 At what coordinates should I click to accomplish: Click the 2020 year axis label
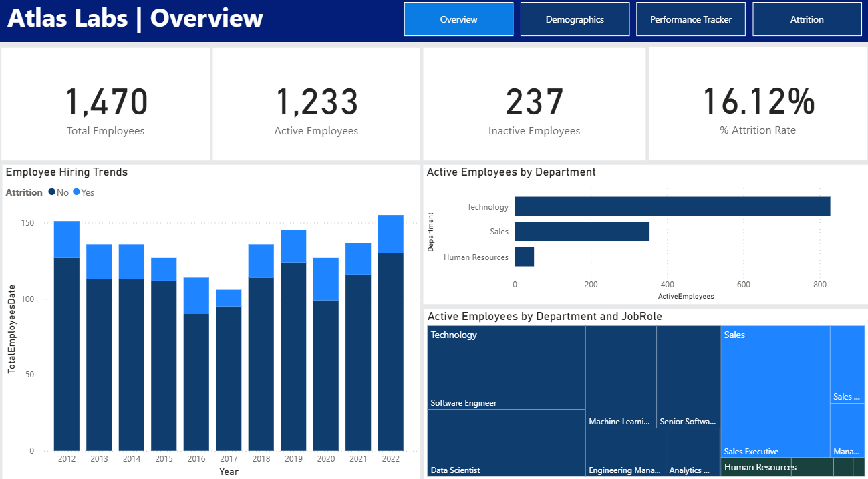[325, 459]
